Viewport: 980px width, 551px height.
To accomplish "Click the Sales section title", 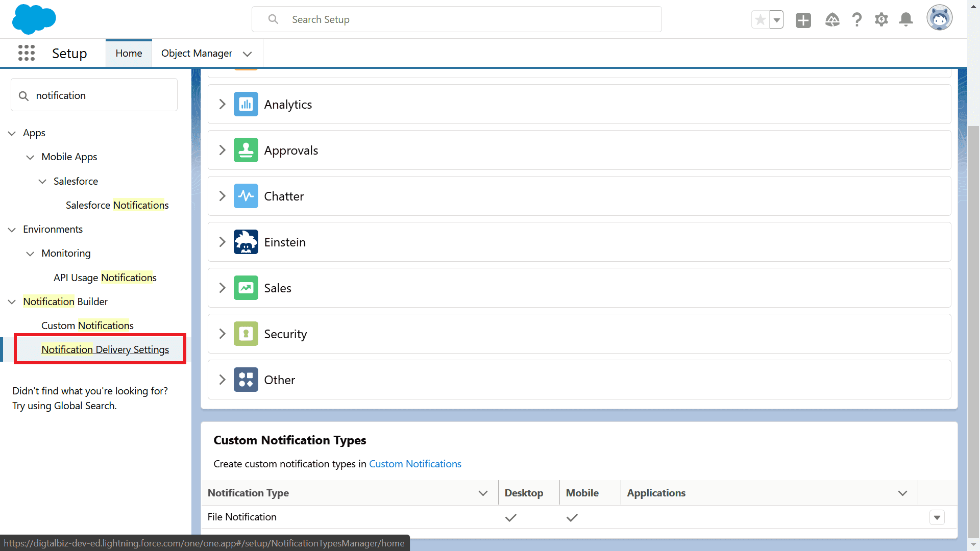I will [278, 288].
